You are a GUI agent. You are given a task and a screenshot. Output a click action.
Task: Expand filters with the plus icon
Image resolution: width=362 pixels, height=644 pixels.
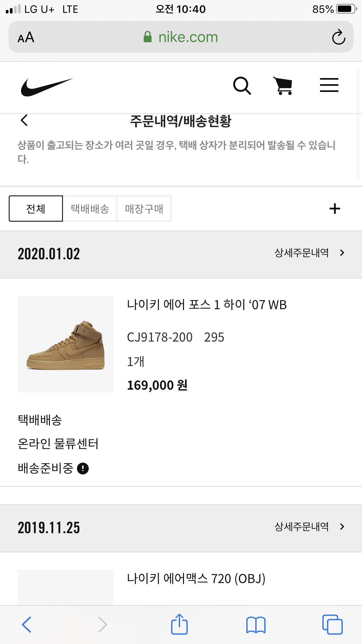(335, 209)
